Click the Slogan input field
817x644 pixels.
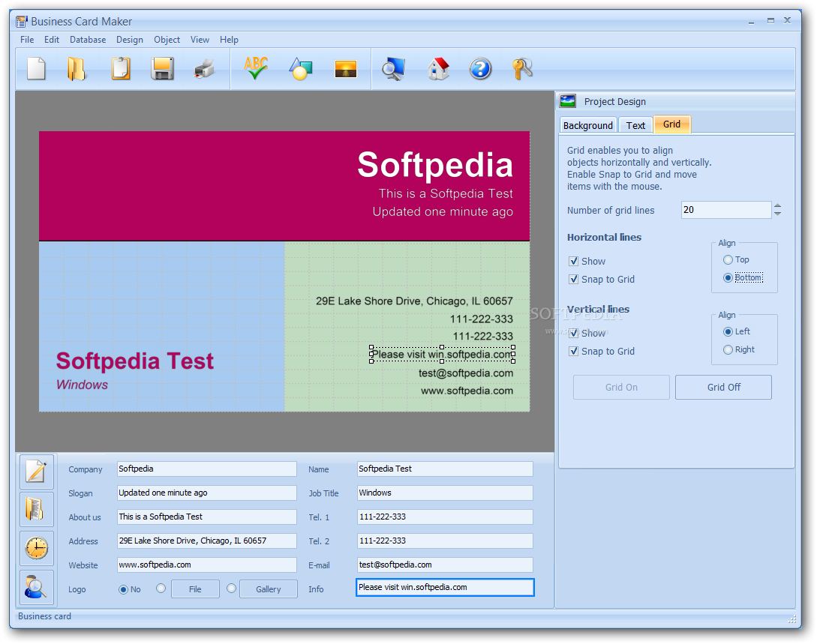click(x=207, y=493)
